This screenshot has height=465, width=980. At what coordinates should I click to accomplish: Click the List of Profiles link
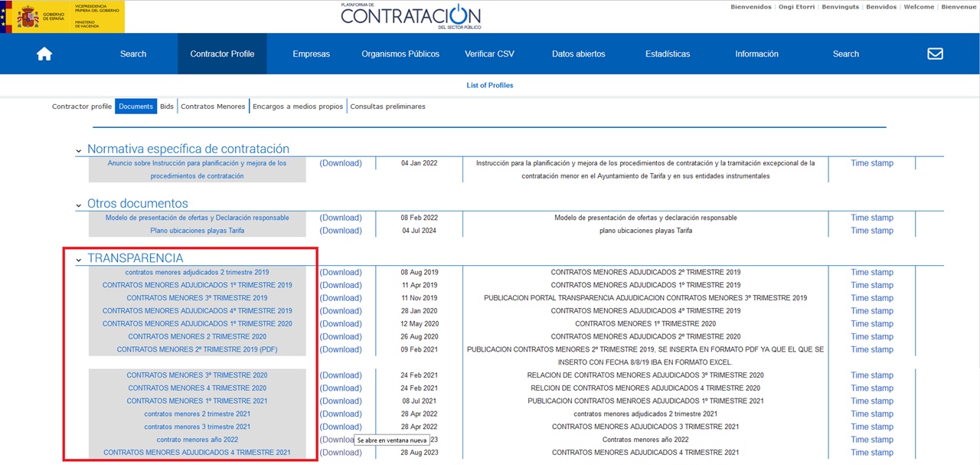(x=490, y=85)
